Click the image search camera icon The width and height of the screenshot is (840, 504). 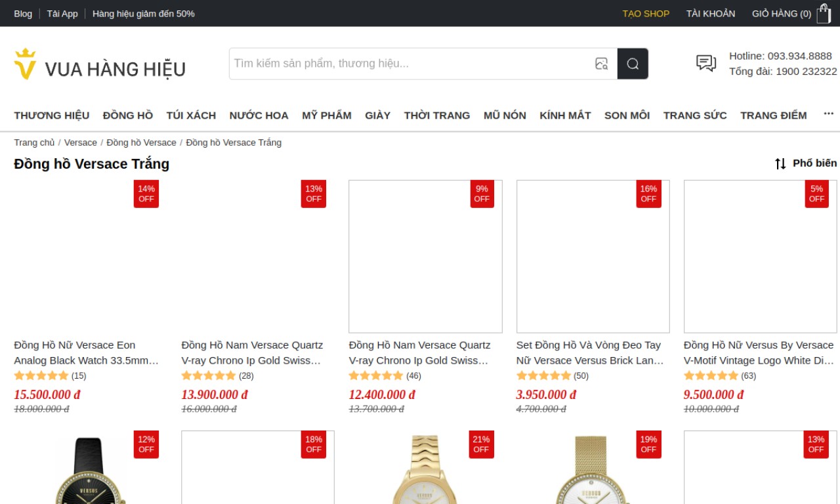pyautogui.click(x=601, y=64)
